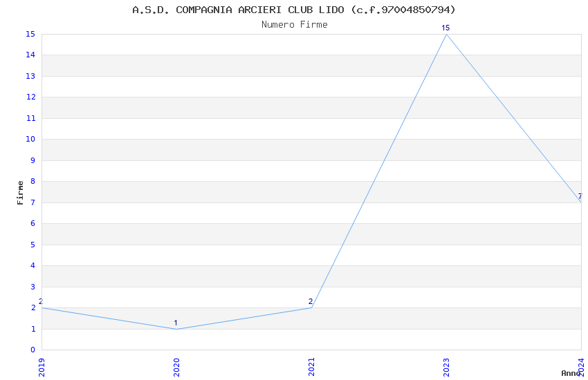Screen dimensions: 588x380
Task: Click y-axis tick value 4
Action: click(x=33, y=265)
